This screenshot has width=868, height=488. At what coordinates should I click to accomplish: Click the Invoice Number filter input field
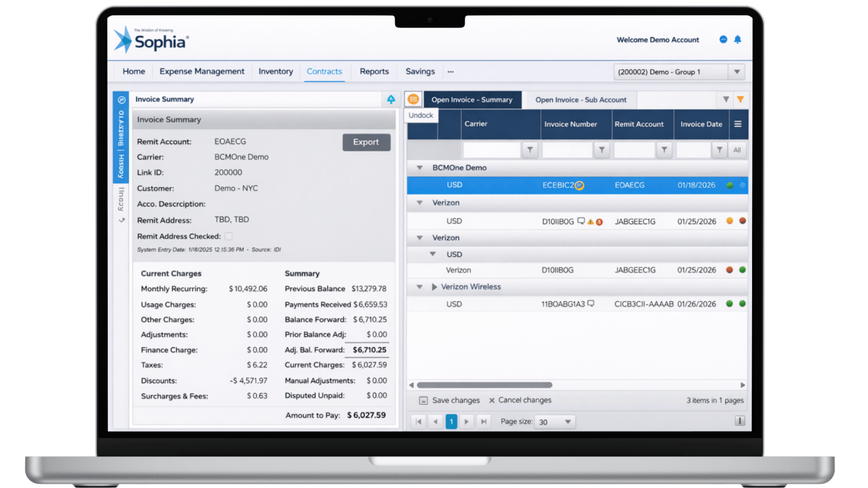tap(567, 150)
